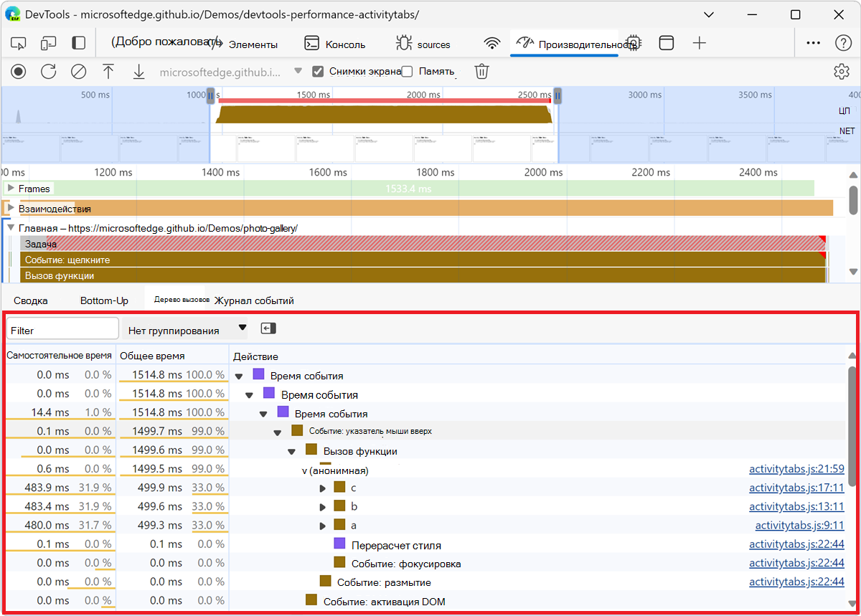Screen dimensions: 861x616
Task: Click the left overview selection handle
Action: [211, 95]
